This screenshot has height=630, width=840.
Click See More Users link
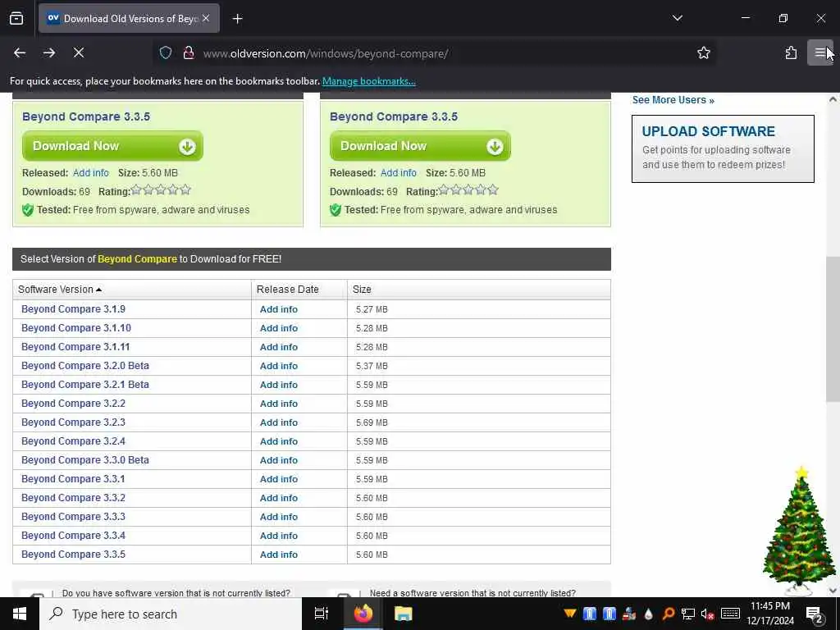click(673, 100)
